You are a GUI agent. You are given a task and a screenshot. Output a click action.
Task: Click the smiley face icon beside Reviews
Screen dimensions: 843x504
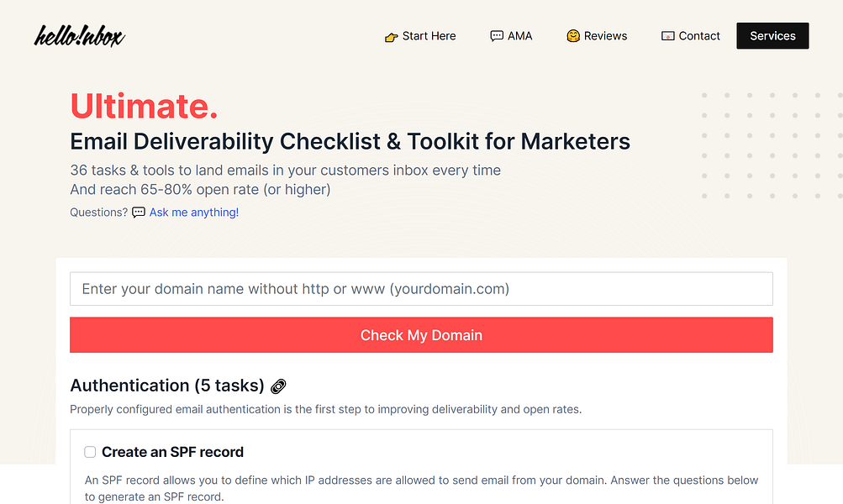pos(573,36)
